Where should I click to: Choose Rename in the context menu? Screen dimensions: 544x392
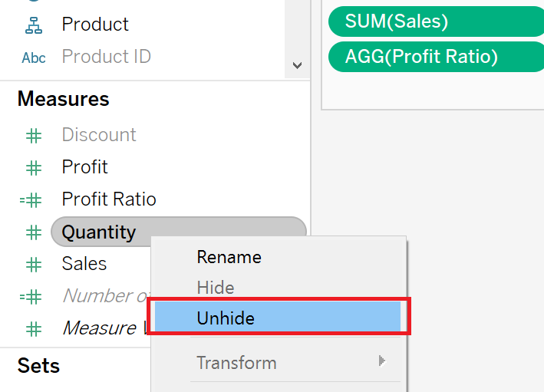229,257
